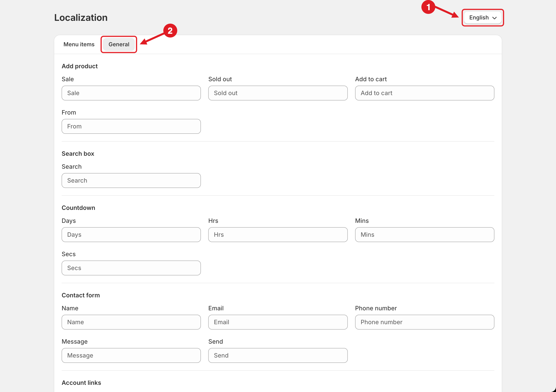Screen dimensions: 556x392
Task: Select the General tab
Action: pos(119,44)
